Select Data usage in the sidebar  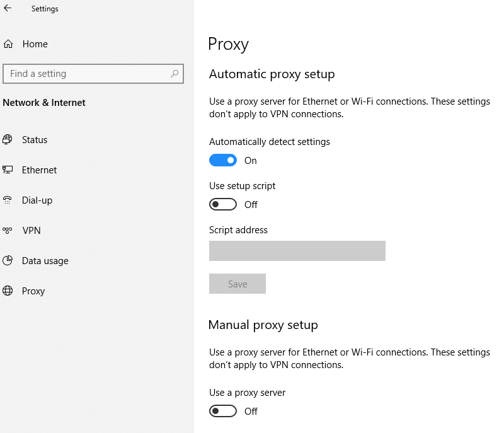pyautogui.click(x=44, y=260)
